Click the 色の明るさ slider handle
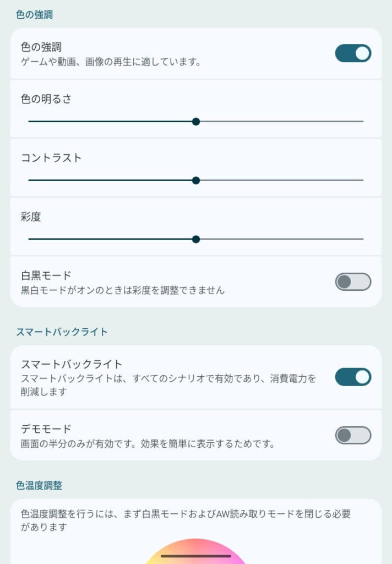This screenshot has width=392, height=564. click(x=196, y=122)
